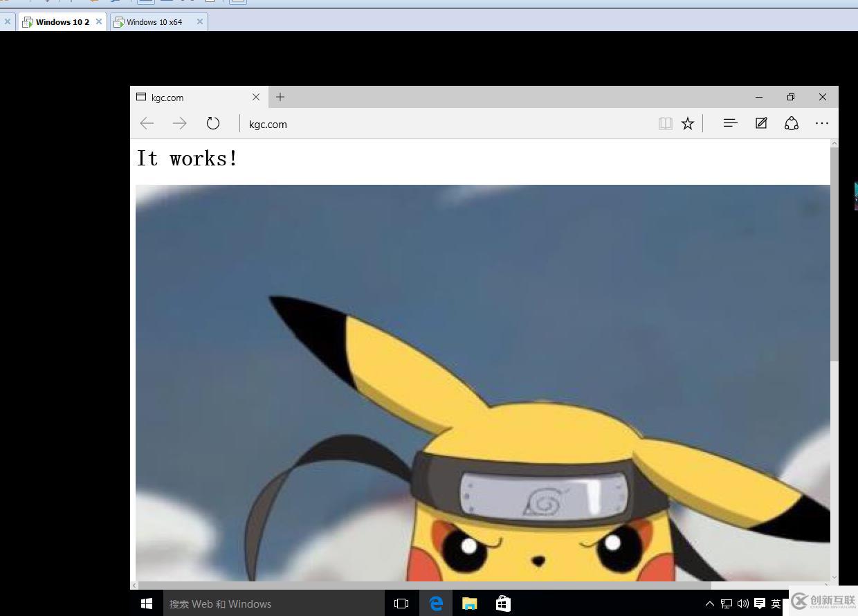Click the Web and Windows search box
The width and height of the screenshot is (858, 616).
[273, 604]
